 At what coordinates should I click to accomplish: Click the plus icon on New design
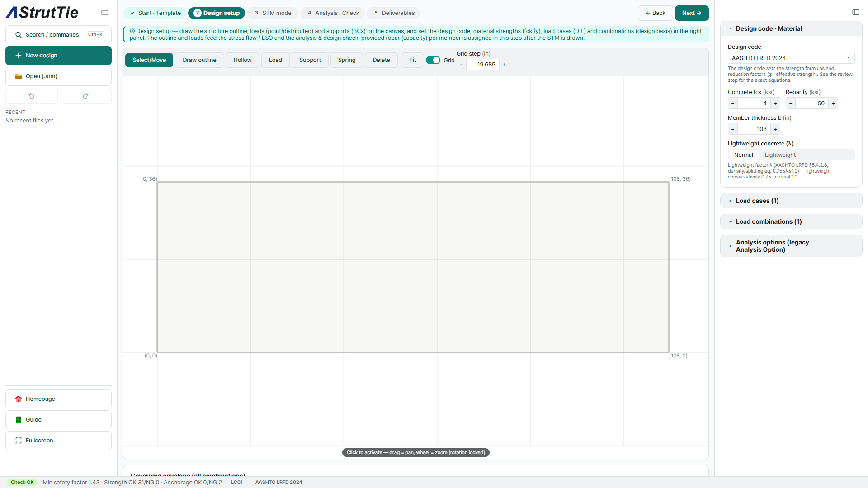[x=19, y=56]
